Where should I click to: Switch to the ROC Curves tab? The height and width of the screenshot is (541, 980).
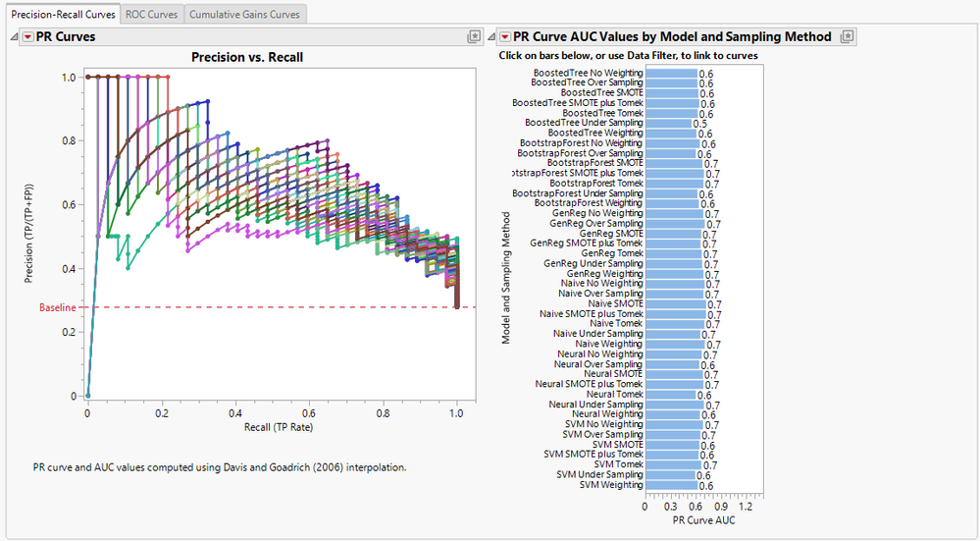(x=151, y=14)
